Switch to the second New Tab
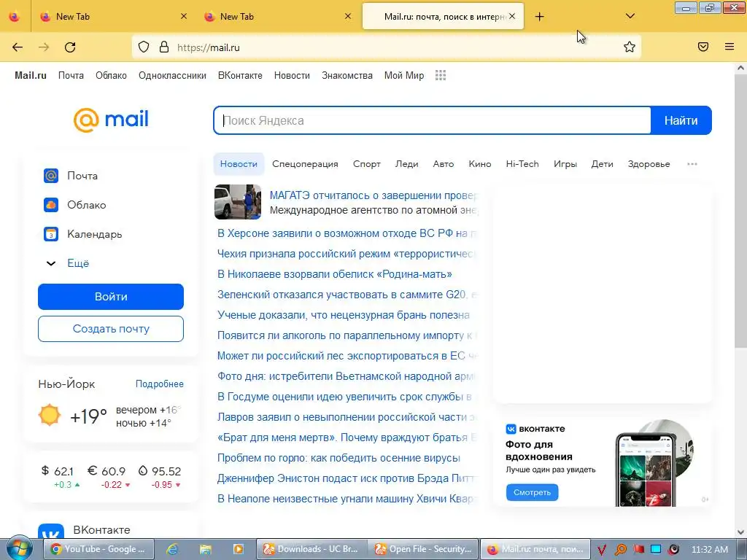Screen dimensions: 747x560 pyautogui.click(x=278, y=17)
